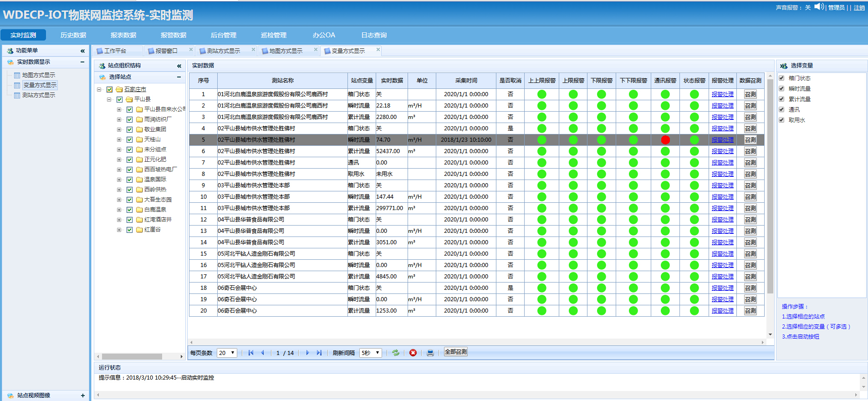This screenshot has height=401, width=868.
Task: Toggle 箱门状态 variable checkbox
Action: pyautogui.click(x=781, y=78)
